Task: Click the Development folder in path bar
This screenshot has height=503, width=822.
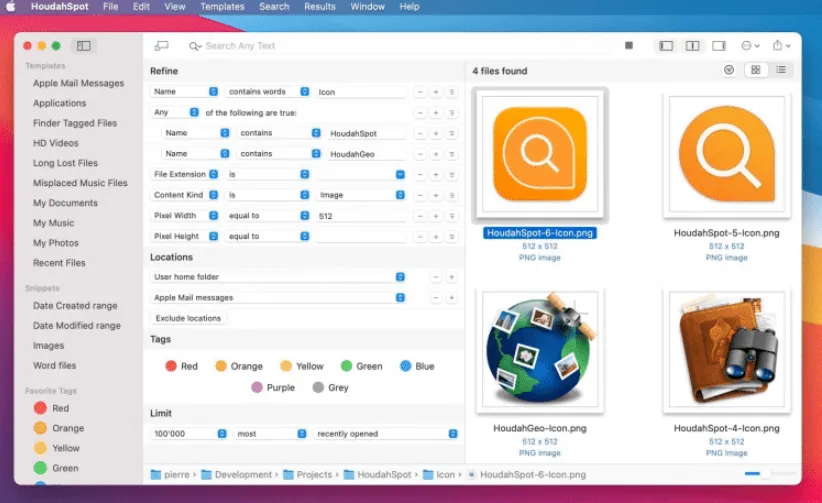Action: tap(237, 475)
